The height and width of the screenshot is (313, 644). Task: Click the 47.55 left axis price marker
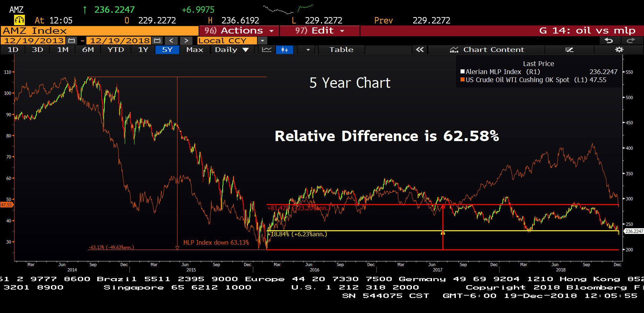pyautogui.click(x=6, y=204)
